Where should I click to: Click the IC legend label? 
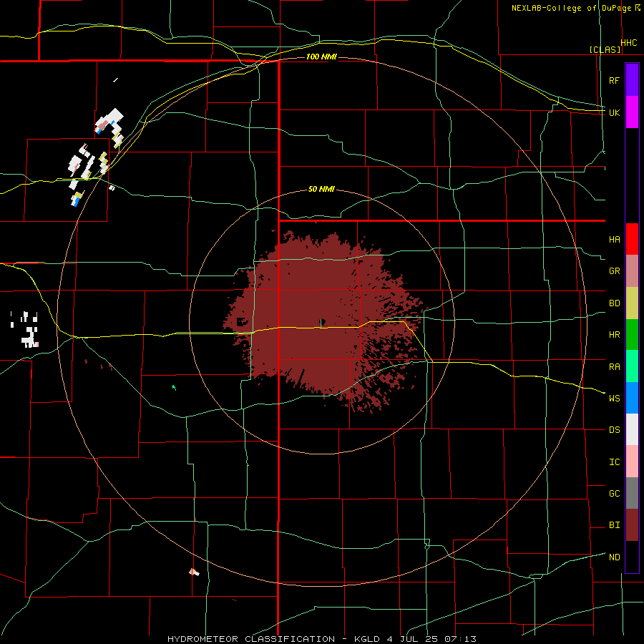point(614,462)
